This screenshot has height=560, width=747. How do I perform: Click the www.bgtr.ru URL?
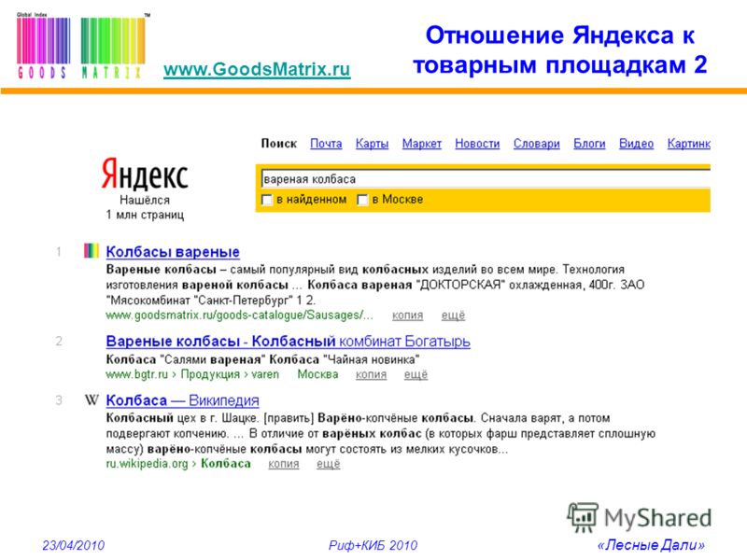[136, 374]
